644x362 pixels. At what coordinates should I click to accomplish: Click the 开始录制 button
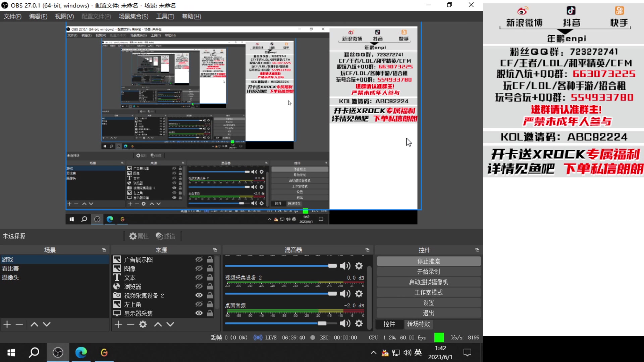click(x=429, y=272)
